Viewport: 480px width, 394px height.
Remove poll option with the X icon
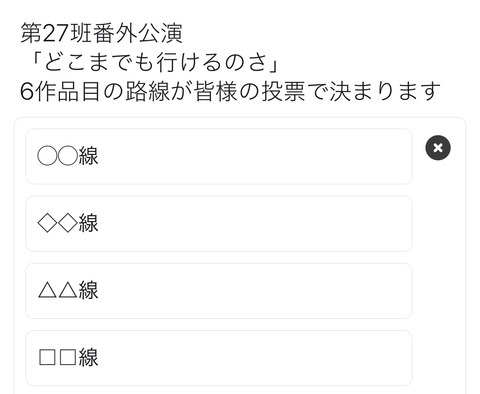pyautogui.click(x=438, y=148)
